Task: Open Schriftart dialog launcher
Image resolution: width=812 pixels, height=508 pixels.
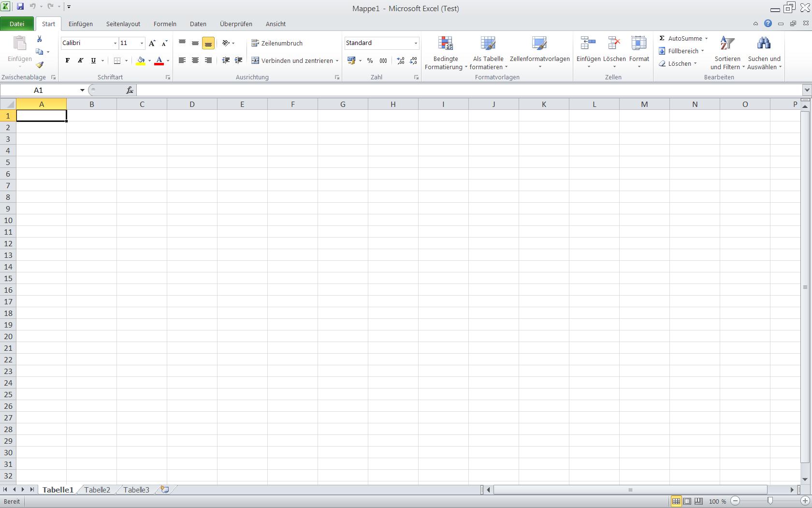Action: click(x=168, y=77)
